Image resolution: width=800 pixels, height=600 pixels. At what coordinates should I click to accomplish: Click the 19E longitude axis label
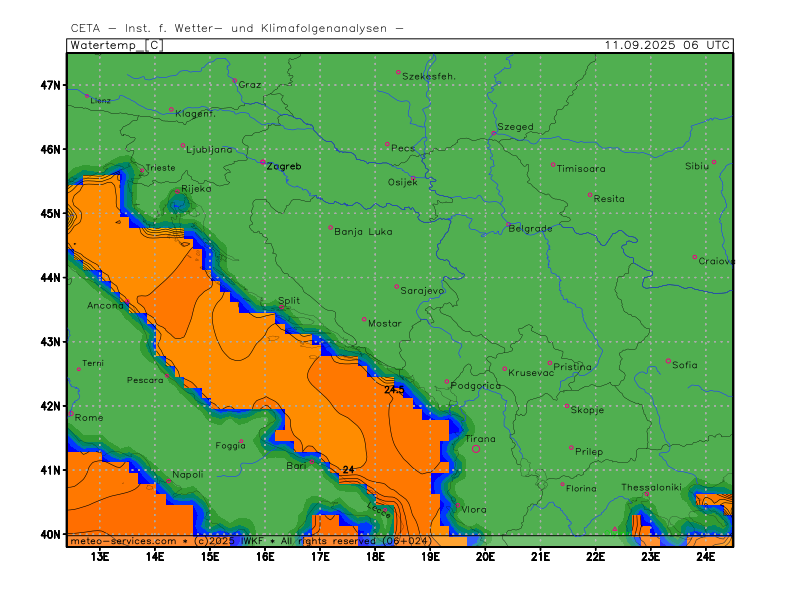tap(430, 556)
